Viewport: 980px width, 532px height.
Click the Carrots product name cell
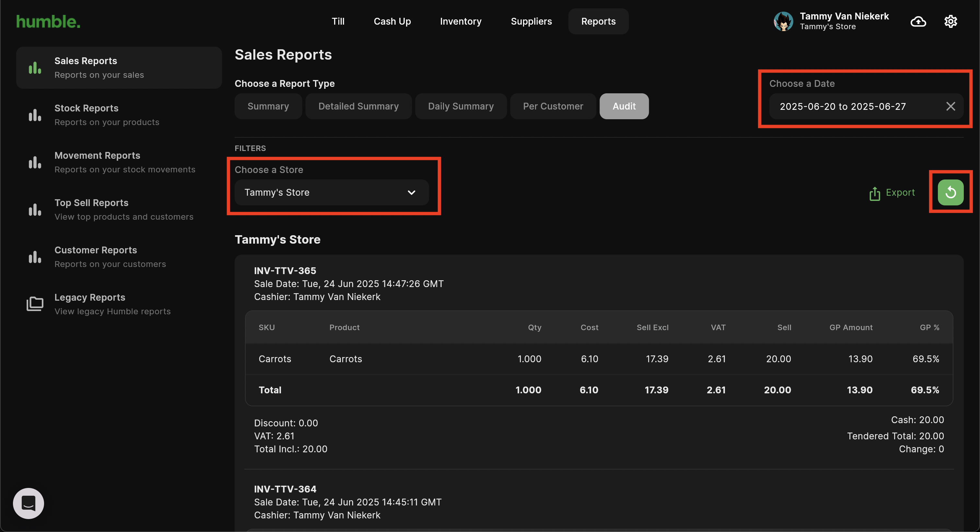(x=345, y=359)
